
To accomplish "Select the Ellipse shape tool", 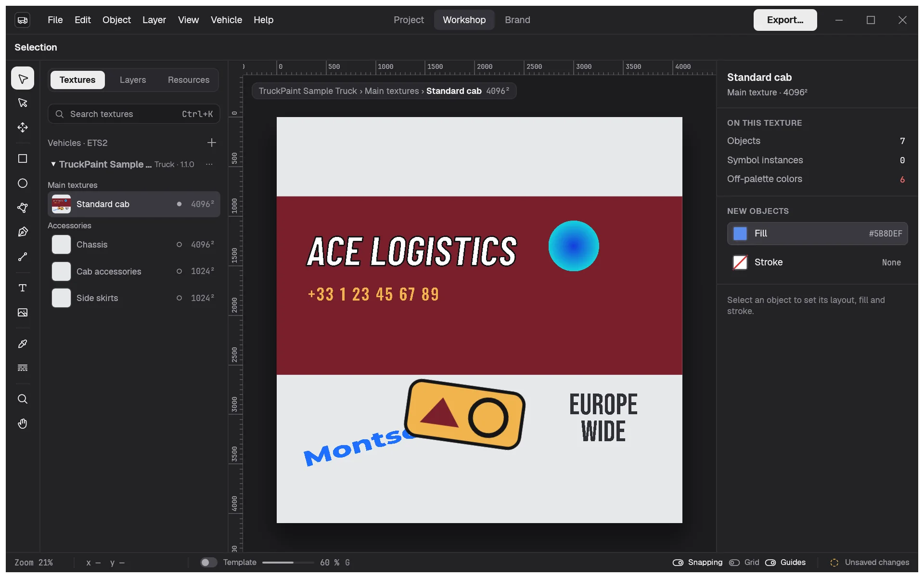I will tap(23, 183).
